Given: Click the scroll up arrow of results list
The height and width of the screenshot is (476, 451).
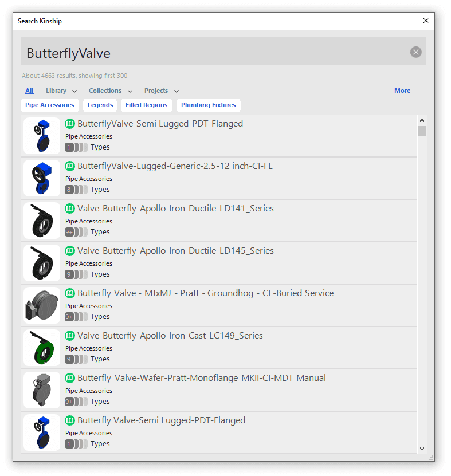Looking at the screenshot, I should coord(422,120).
